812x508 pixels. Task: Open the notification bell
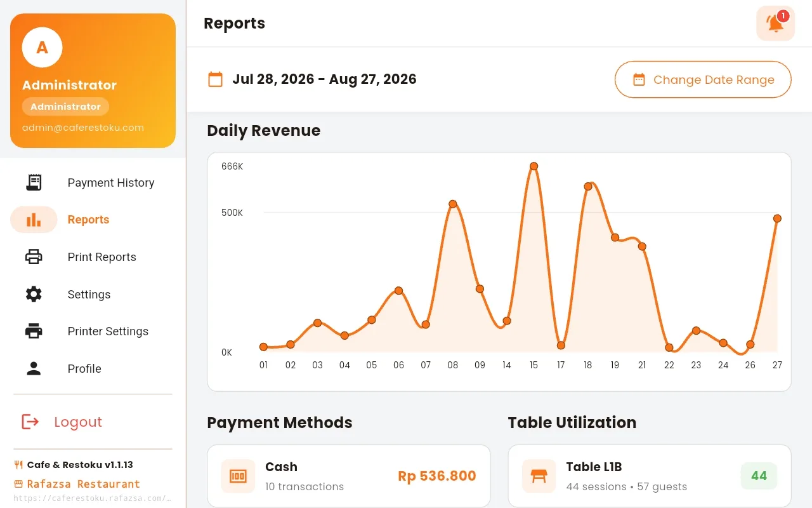coord(775,23)
